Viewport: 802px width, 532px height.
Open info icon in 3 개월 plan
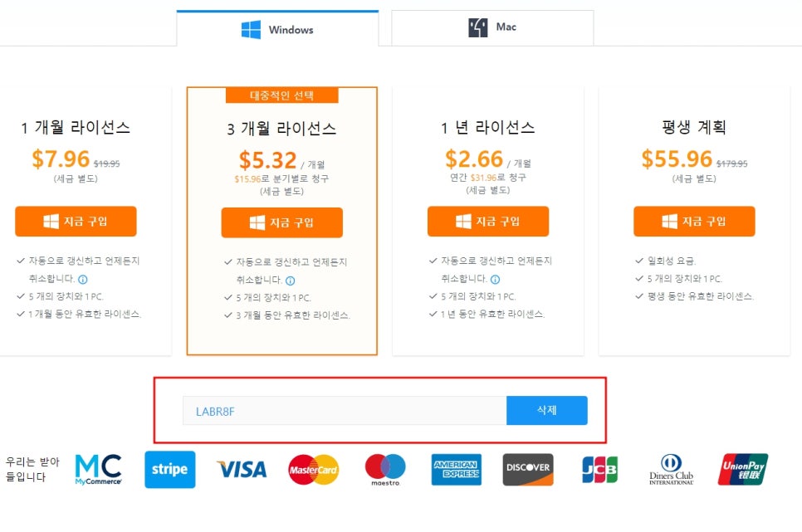pyautogui.click(x=290, y=281)
